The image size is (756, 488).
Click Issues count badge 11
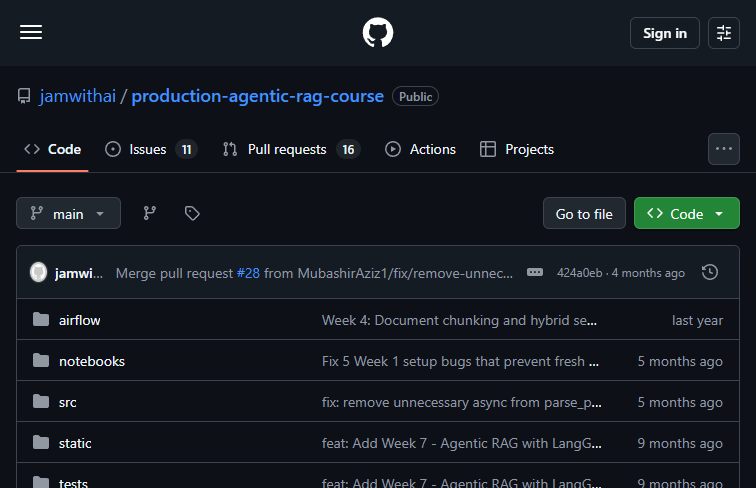[x=187, y=149]
